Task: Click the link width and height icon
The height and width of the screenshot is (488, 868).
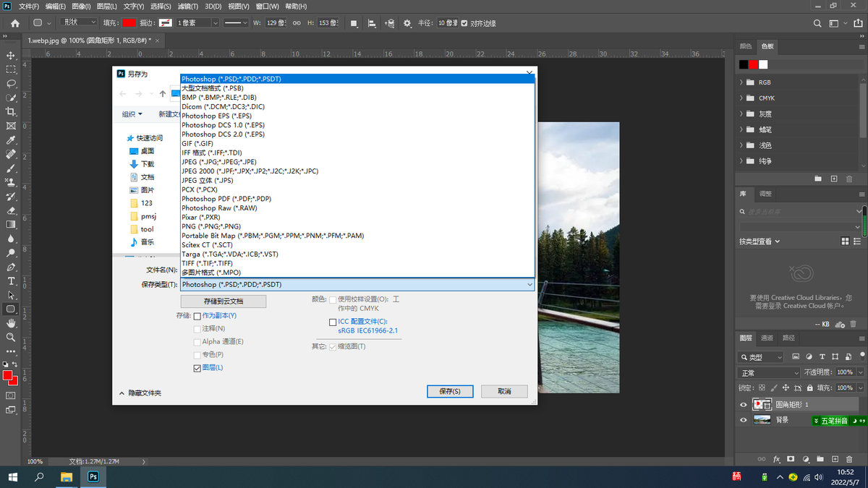Action: [297, 23]
